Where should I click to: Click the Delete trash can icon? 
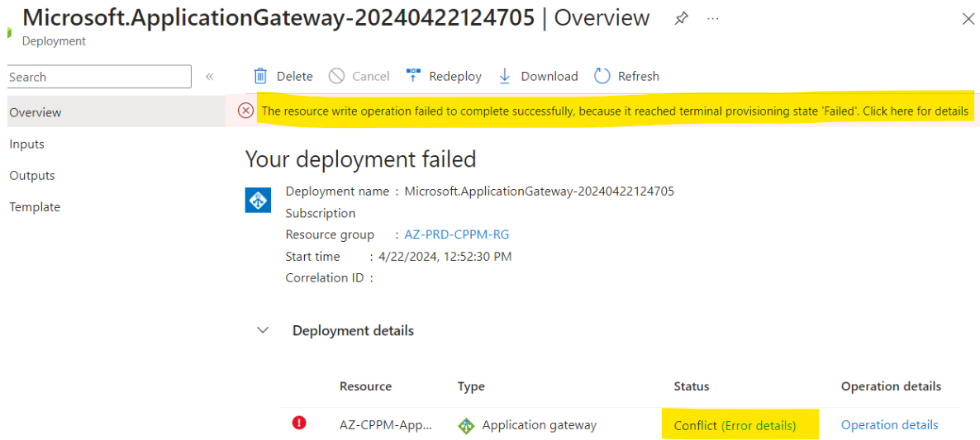pos(260,76)
